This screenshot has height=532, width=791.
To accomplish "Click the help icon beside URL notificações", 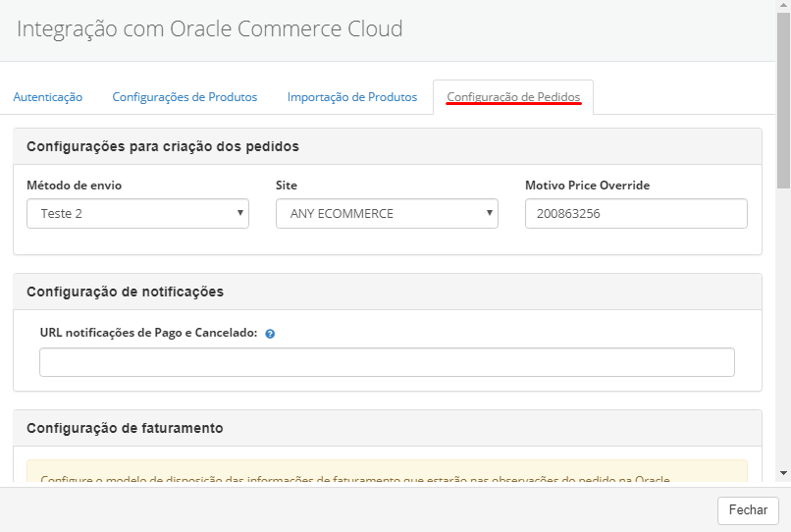I will point(270,334).
